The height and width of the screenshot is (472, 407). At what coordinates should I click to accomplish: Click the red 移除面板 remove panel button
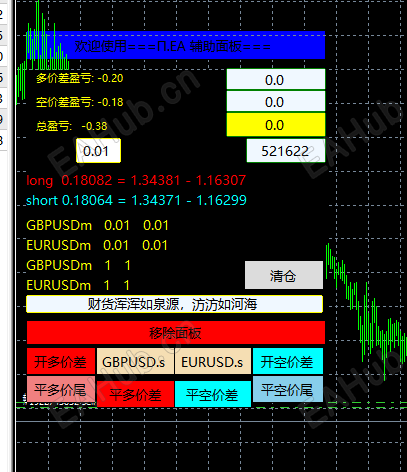(176, 332)
